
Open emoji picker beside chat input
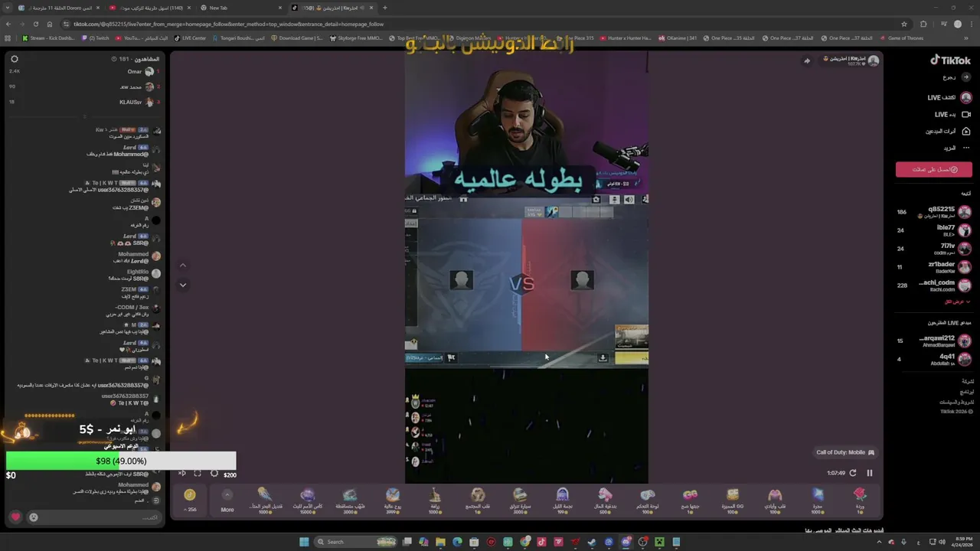[33, 517]
